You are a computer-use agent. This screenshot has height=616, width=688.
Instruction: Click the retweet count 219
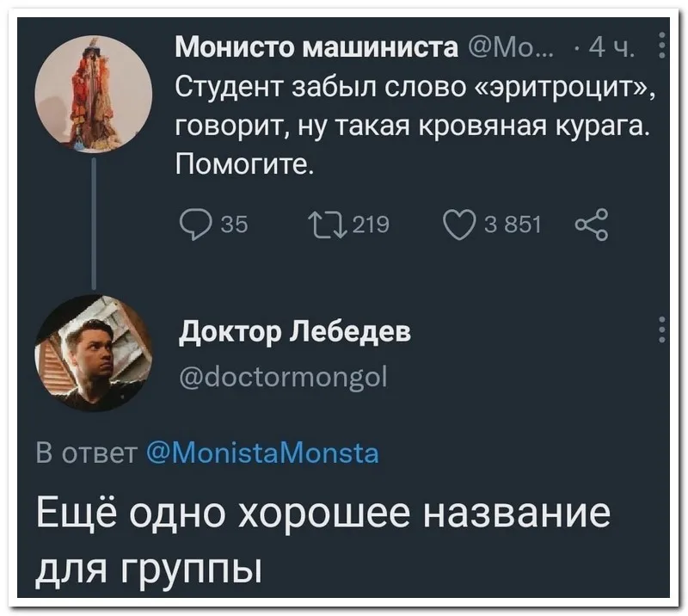pyautogui.click(x=372, y=225)
